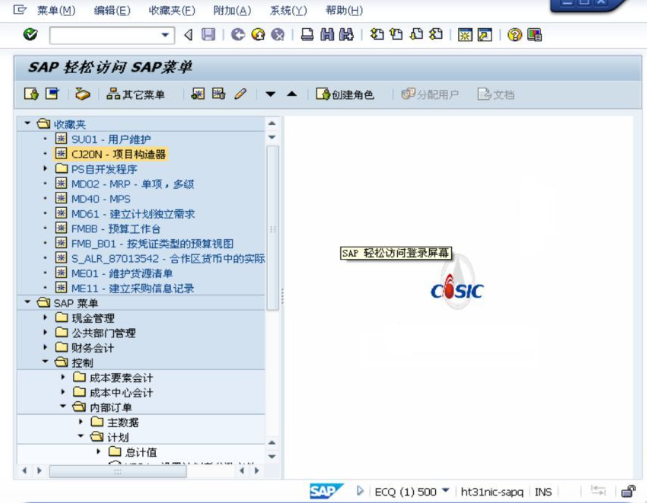This screenshot has width=647, height=503.
Task: Select SU01 - 用户维护 favorite
Action: [x=111, y=139]
